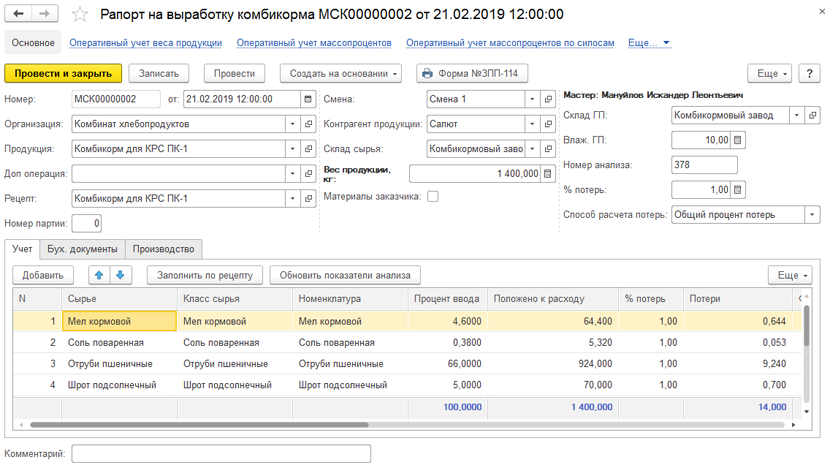Click the table scroll-down arrow
This screenshot has width=830, height=465.
point(806,412)
